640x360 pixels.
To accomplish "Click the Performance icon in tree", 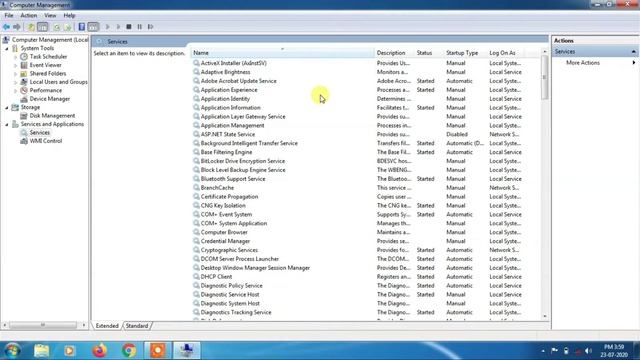I will pyautogui.click(x=24, y=91).
